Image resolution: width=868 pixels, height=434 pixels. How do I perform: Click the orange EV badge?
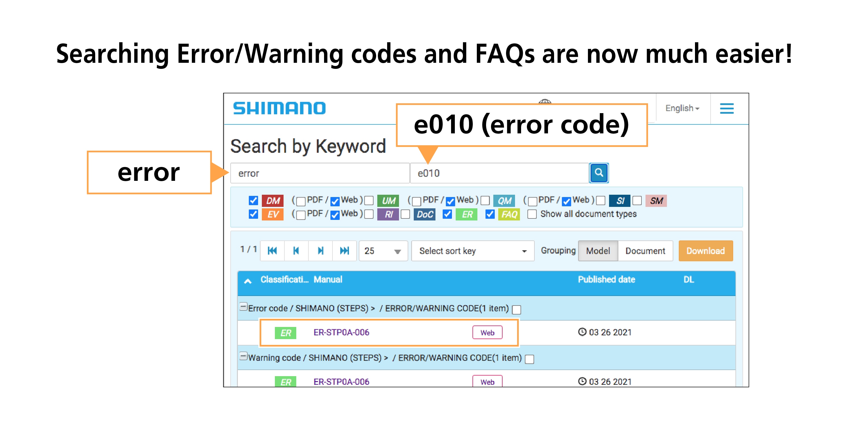point(273,214)
